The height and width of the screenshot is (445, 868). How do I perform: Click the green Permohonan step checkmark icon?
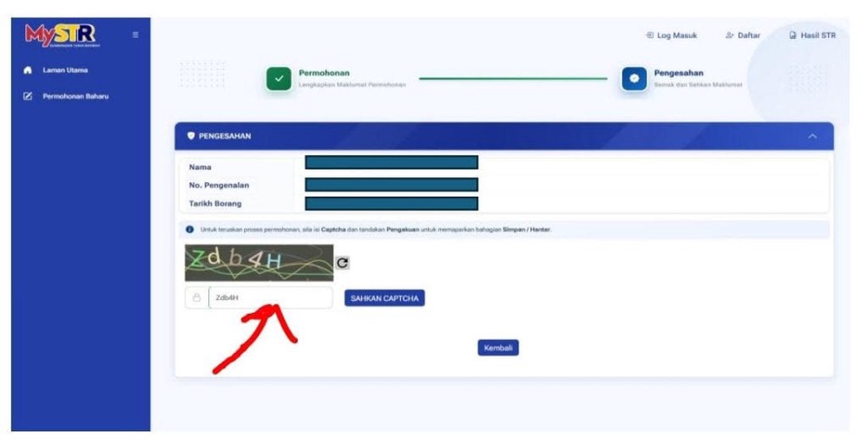tap(279, 79)
